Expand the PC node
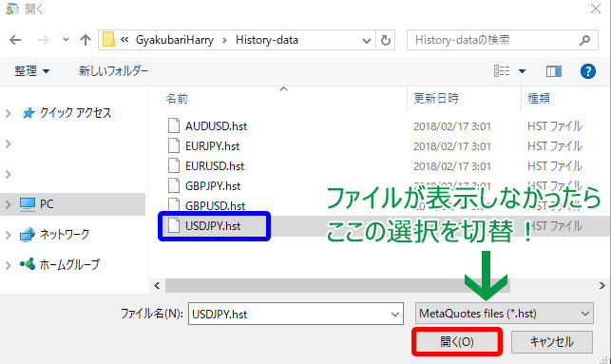 coord(9,204)
